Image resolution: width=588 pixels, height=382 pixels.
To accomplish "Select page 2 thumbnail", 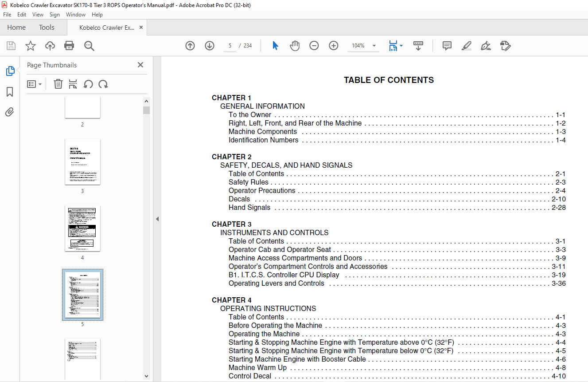I will point(82,107).
